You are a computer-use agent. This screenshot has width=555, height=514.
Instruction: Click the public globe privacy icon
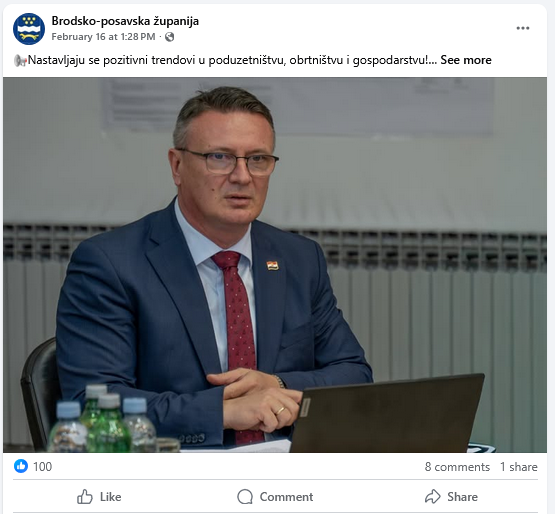tap(170, 37)
